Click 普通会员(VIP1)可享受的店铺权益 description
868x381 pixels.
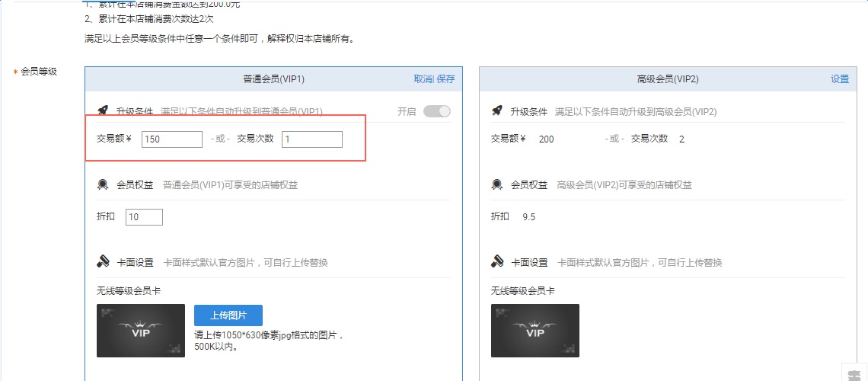click(230, 185)
